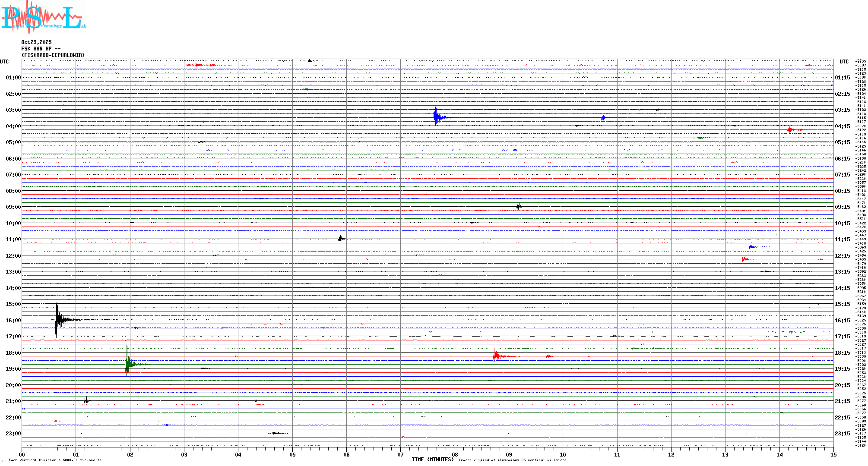Click the small black event on 09:00 row
The image size is (868, 466).
519,207
